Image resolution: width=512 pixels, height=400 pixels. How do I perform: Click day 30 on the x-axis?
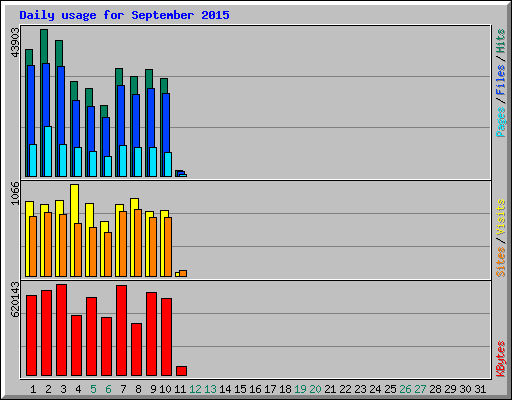point(465,389)
